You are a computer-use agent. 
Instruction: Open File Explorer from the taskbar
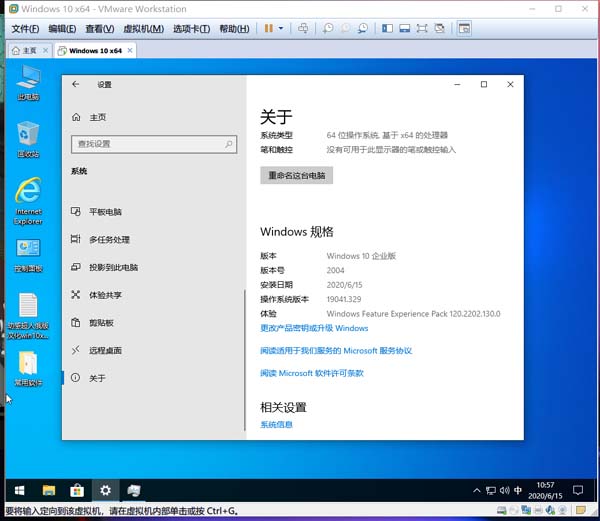click(x=49, y=490)
